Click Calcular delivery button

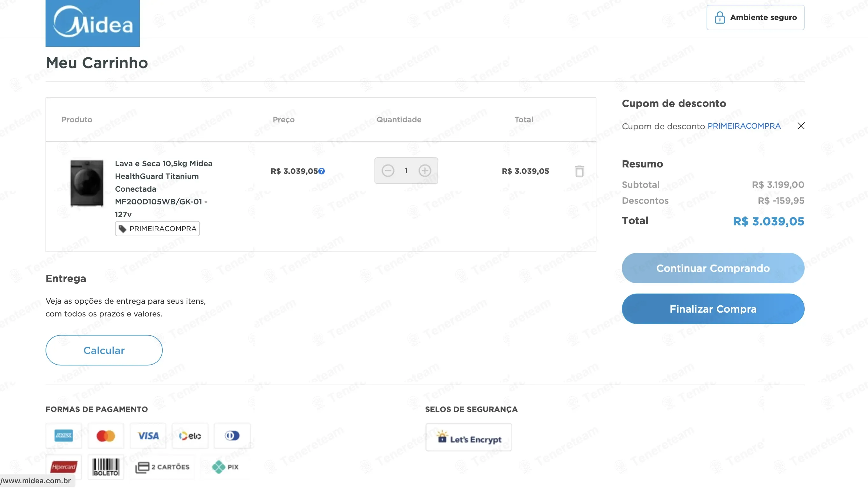click(104, 351)
